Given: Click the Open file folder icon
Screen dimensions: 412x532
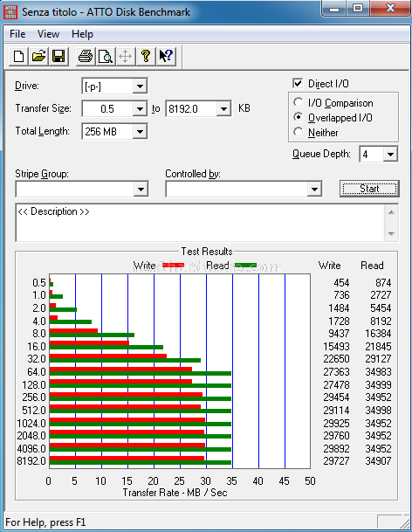Looking at the screenshot, I should [38, 56].
